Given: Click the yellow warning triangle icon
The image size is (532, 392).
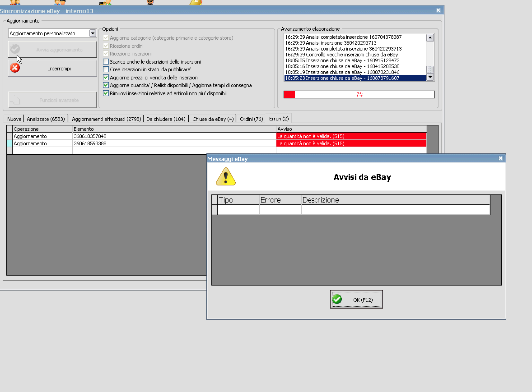Looking at the screenshot, I should tap(226, 176).
